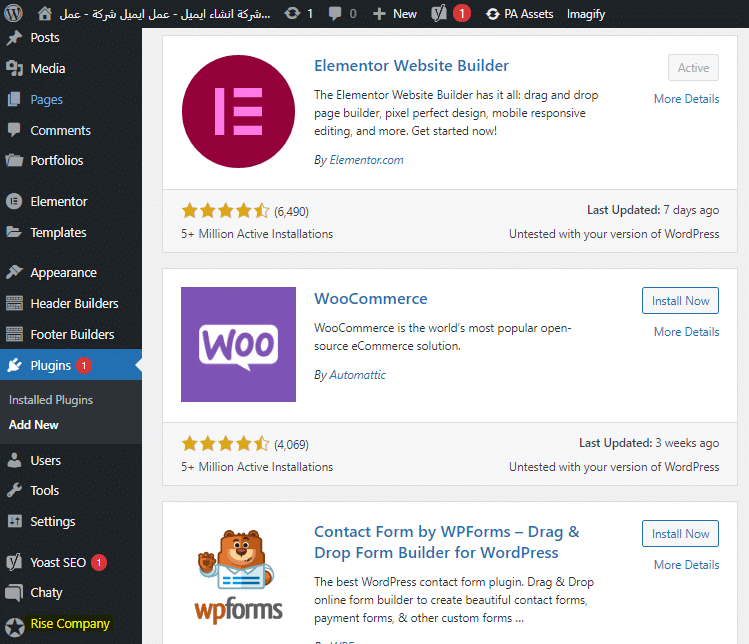The width and height of the screenshot is (749, 644).
Task: Click the Settings sidebar icon
Action: point(15,521)
